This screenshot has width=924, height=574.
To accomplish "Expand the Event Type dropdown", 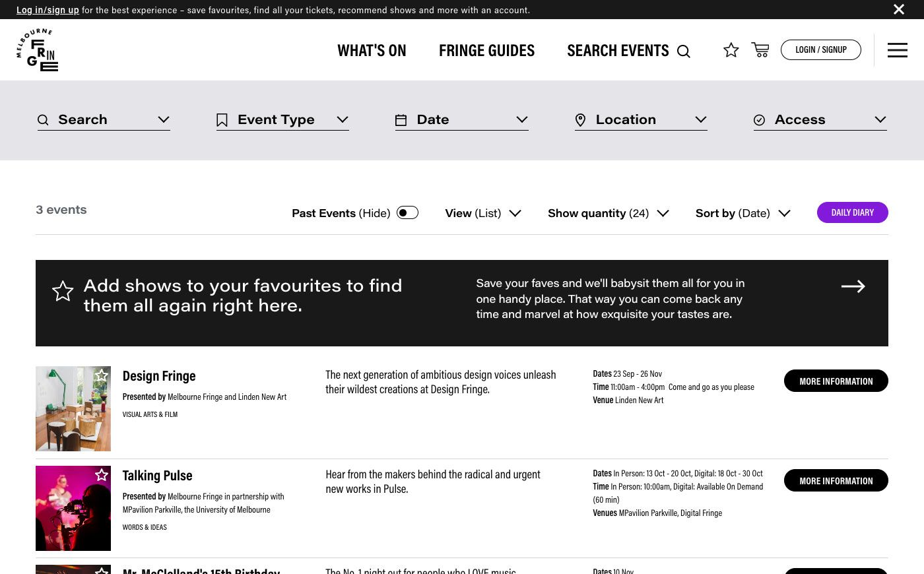I will click(343, 119).
